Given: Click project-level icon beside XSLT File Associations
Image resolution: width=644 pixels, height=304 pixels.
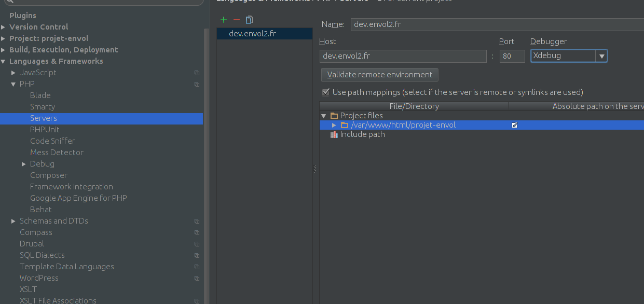Looking at the screenshot, I should (197, 301).
